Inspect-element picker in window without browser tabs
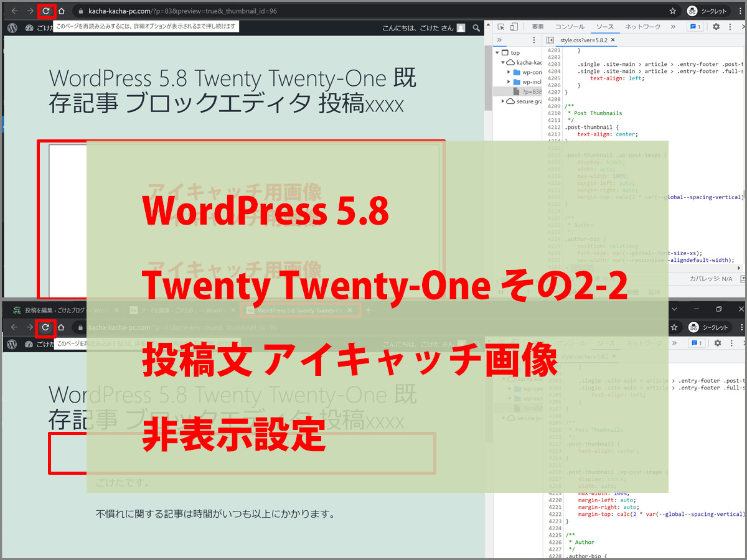This screenshot has height=560, width=747. click(x=501, y=27)
